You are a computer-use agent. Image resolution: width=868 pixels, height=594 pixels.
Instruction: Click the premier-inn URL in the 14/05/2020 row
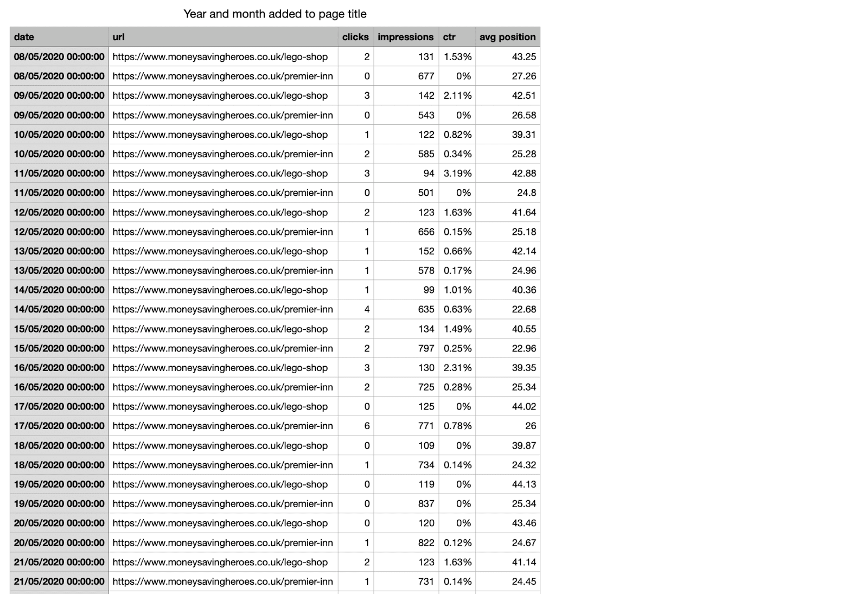[223, 309]
